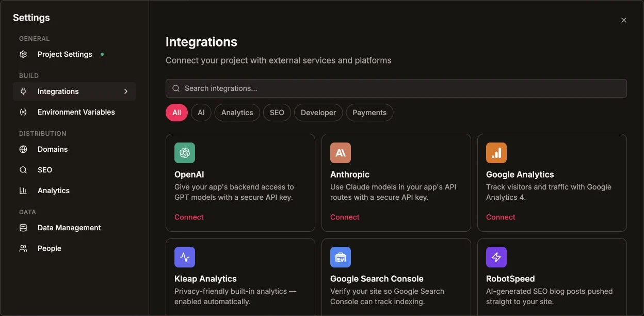Click the Kleap Analytics card title
The height and width of the screenshot is (316, 644).
tap(205, 279)
